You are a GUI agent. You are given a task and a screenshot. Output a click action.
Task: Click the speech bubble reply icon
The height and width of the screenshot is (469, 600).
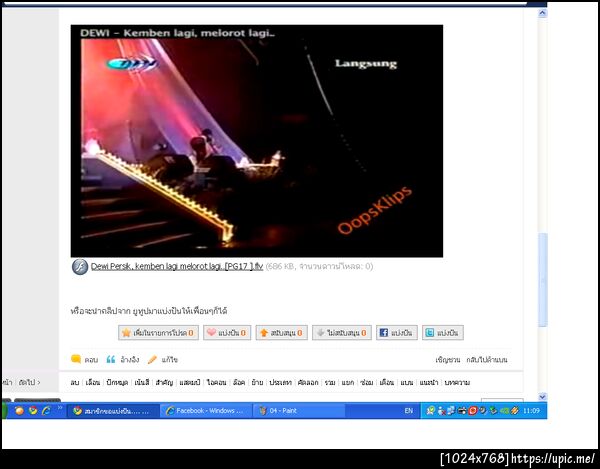click(76, 359)
